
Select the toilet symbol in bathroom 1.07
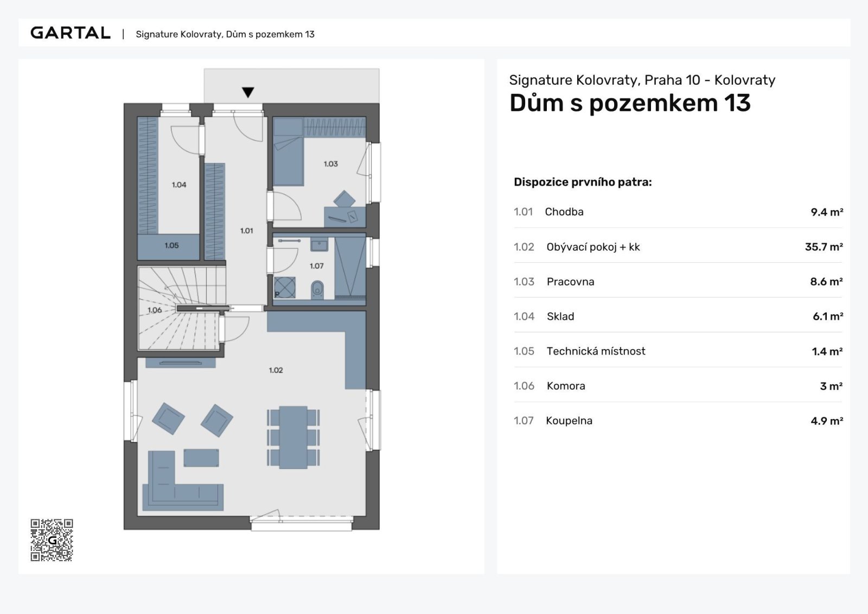click(x=317, y=290)
